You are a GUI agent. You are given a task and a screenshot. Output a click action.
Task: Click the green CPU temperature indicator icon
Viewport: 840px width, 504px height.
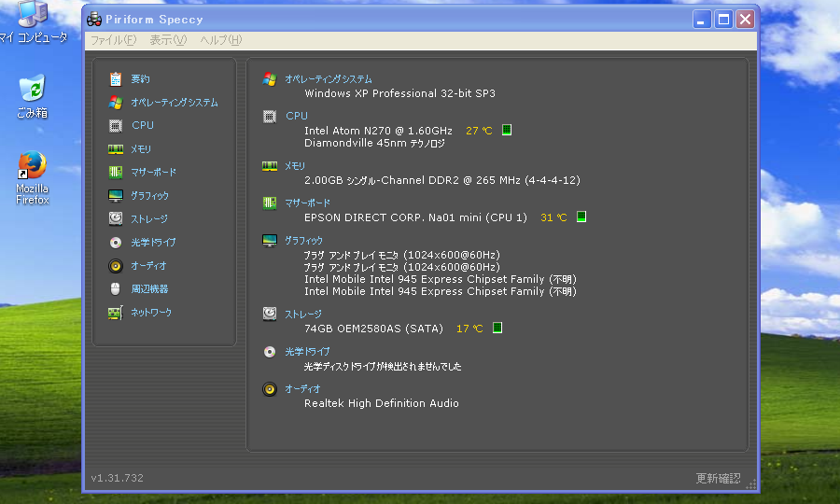coord(507,130)
